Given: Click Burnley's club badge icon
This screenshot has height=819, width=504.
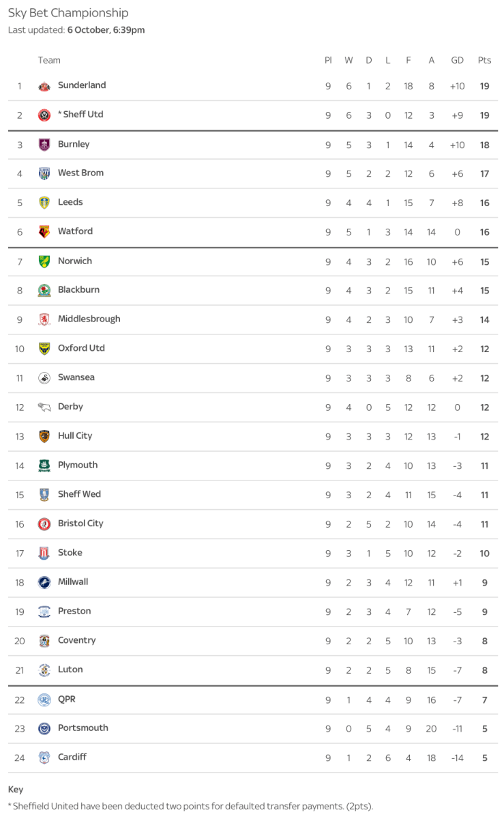Looking at the screenshot, I should point(44,145).
